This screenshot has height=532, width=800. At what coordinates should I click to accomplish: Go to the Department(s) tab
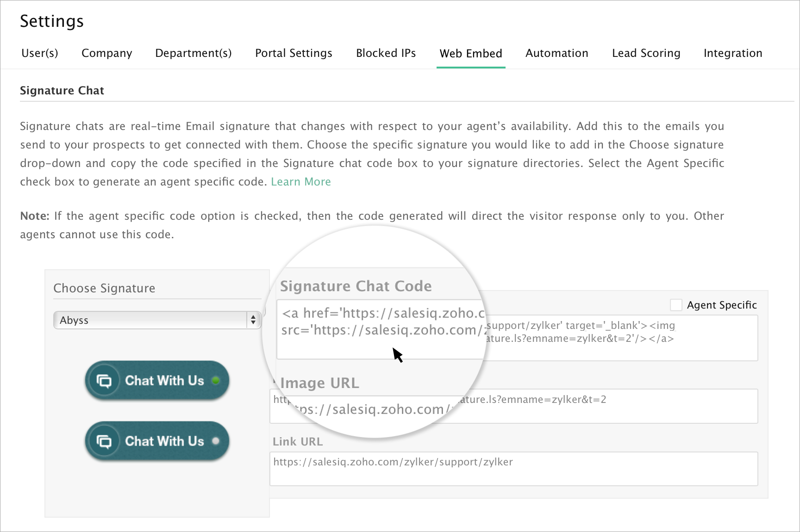tap(193, 53)
